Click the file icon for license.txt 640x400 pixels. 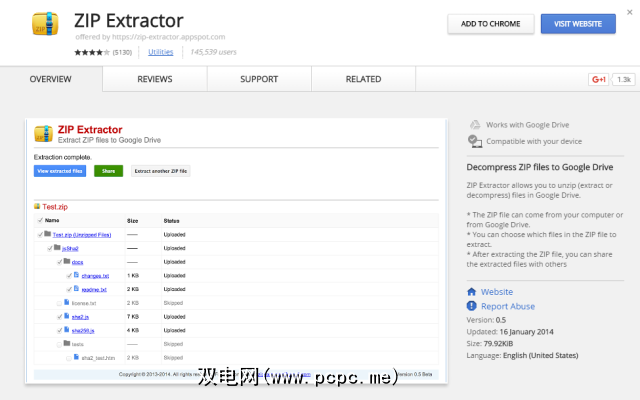pyautogui.click(x=67, y=302)
